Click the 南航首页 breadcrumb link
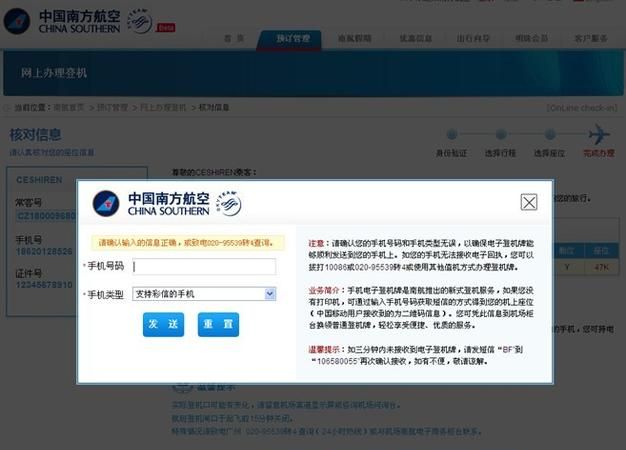Image resolution: width=626 pixels, height=450 pixels. tap(68, 106)
